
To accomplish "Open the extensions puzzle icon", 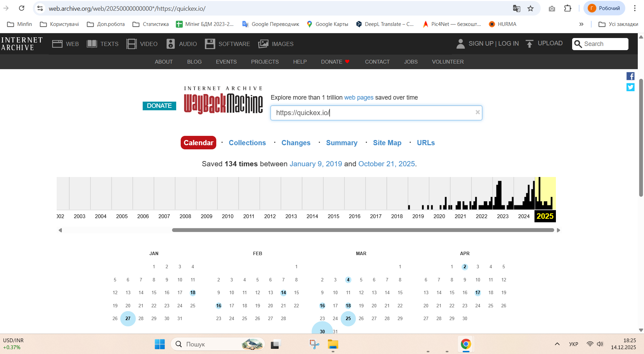I will click(x=568, y=8).
